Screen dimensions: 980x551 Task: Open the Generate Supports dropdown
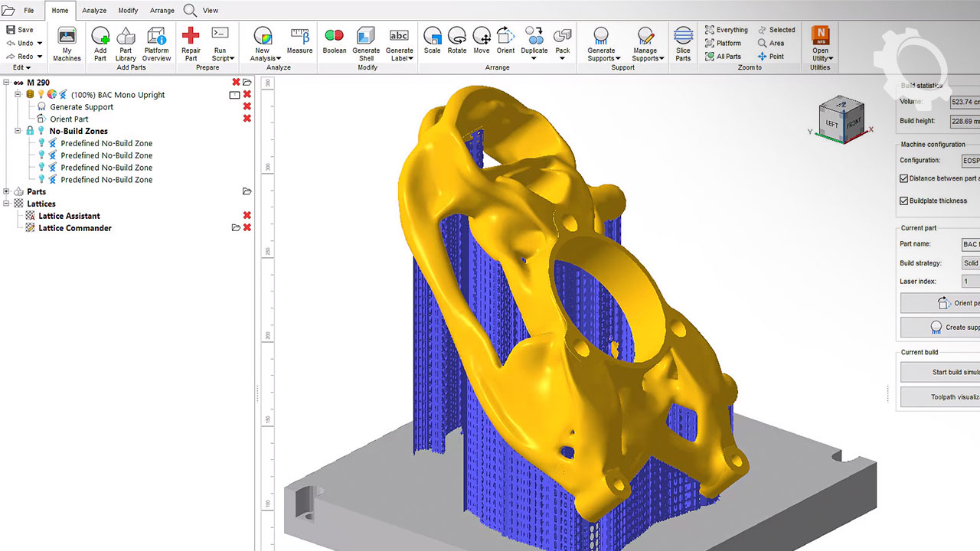pyautogui.click(x=601, y=58)
